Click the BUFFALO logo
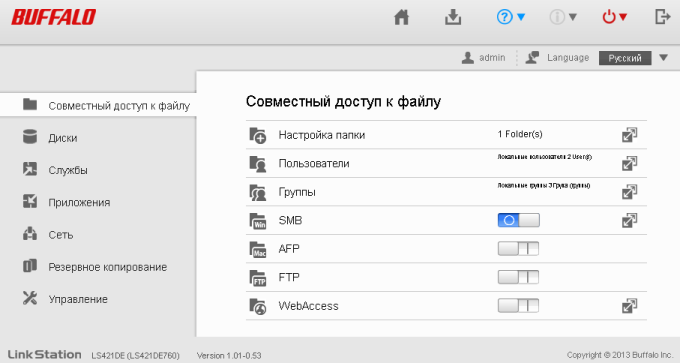 (x=54, y=17)
